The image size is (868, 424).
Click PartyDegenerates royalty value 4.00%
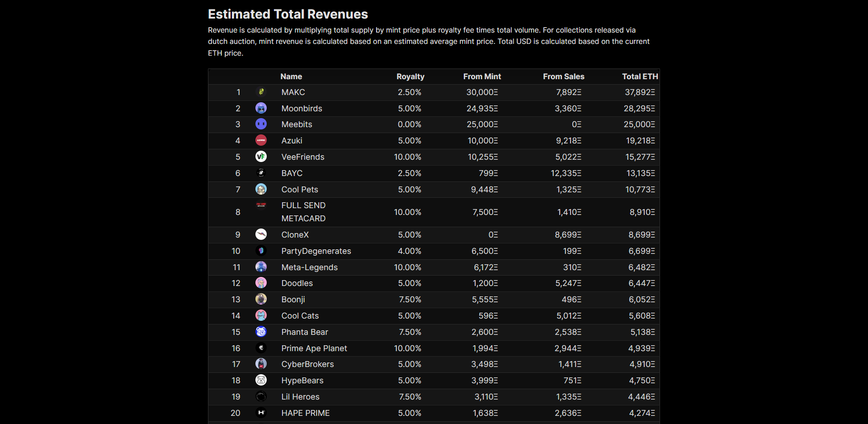point(410,251)
